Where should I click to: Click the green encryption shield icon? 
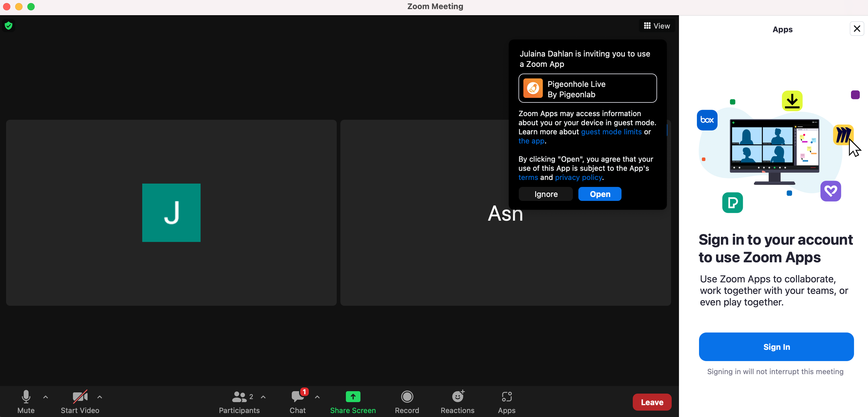tap(9, 26)
